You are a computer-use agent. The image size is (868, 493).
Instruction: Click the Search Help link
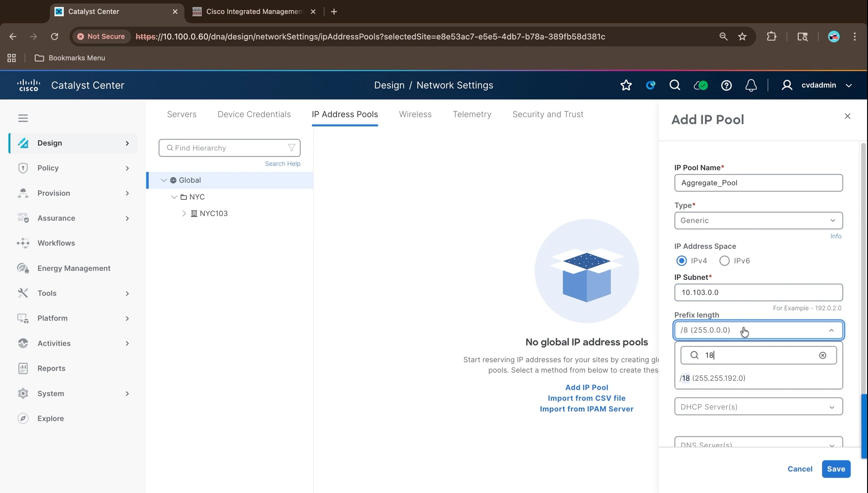pyautogui.click(x=282, y=164)
